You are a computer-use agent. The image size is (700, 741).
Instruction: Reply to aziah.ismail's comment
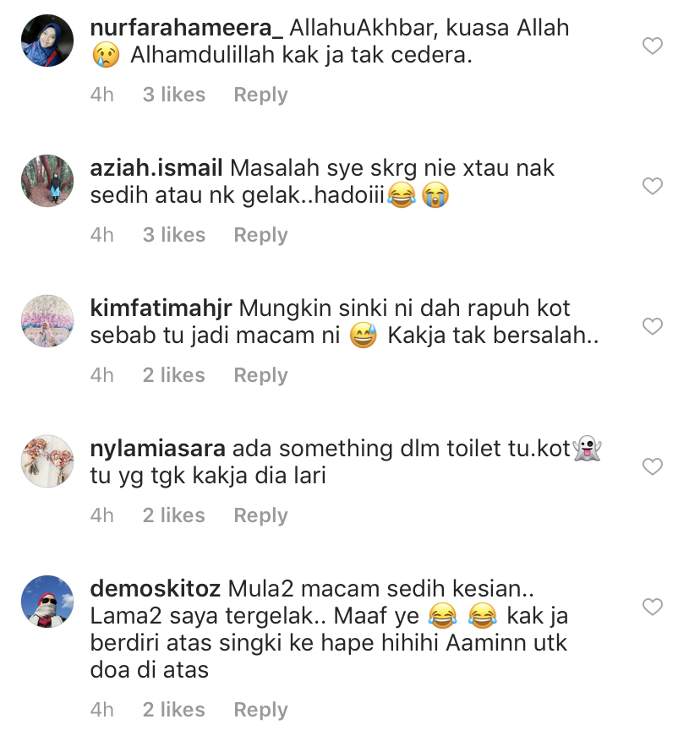260,236
